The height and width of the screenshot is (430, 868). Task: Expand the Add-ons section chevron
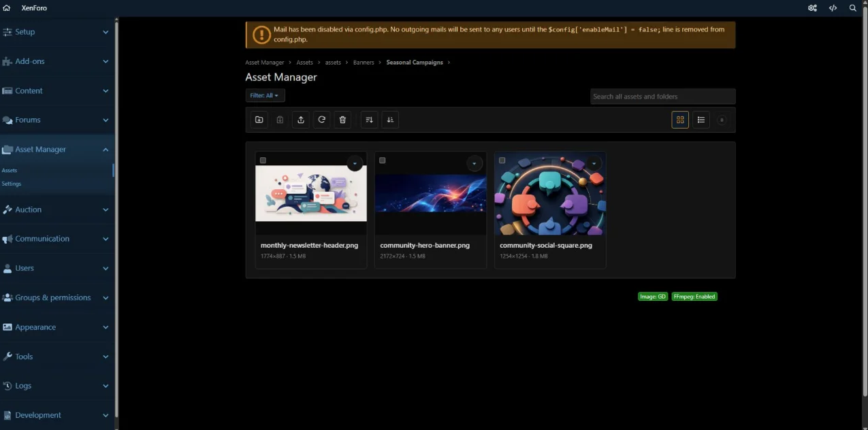pyautogui.click(x=106, y=61)
